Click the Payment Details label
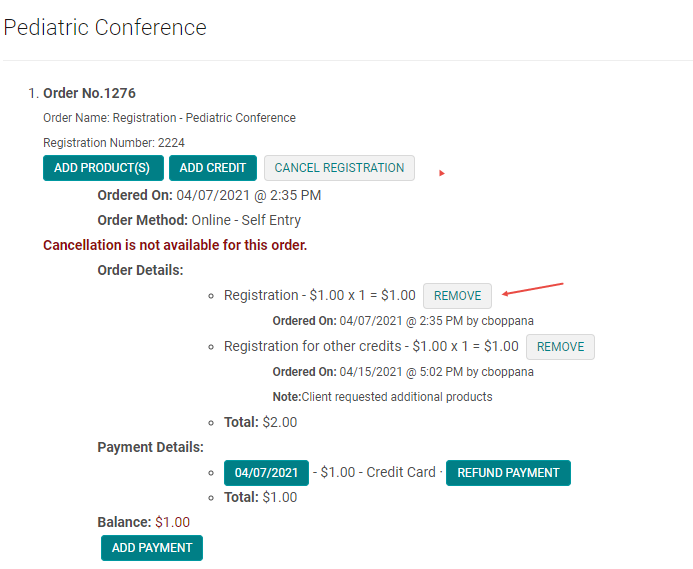The image size is (693, 569). pyautogui.click(x=150, y=447)
